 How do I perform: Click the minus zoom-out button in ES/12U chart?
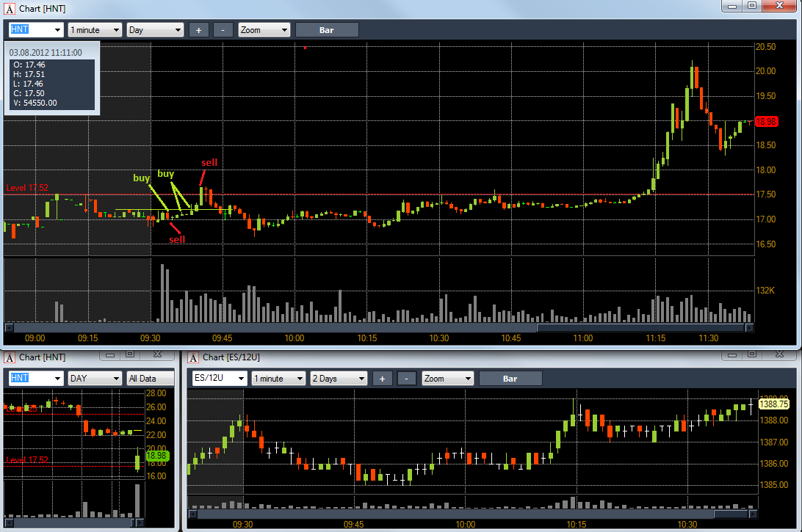407,378
